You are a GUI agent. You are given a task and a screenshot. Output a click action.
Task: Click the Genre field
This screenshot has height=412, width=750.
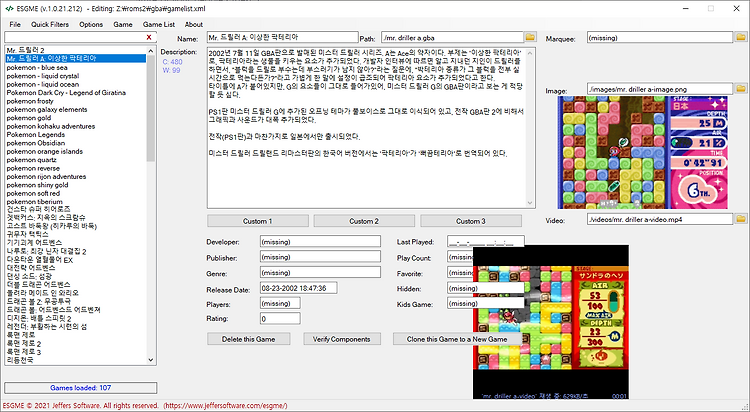click(320, 273)
